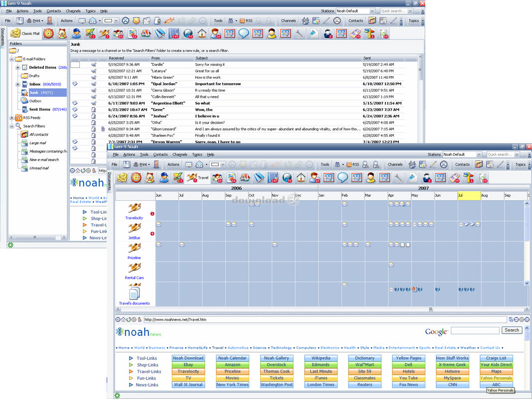Click the blue-capped person icon in front window

click(x=164, y=178)
